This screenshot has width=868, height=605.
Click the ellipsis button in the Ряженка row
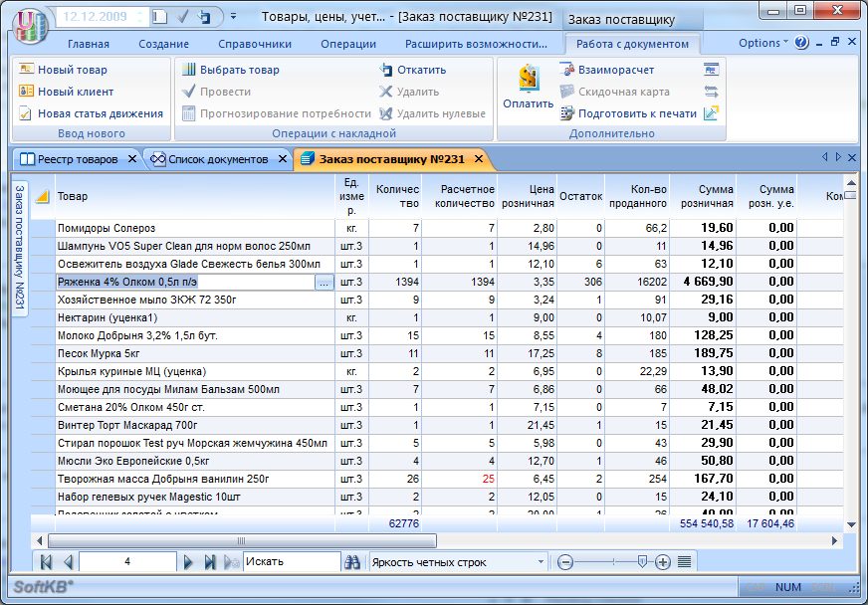pyautogui.click(x=325, y=283)
